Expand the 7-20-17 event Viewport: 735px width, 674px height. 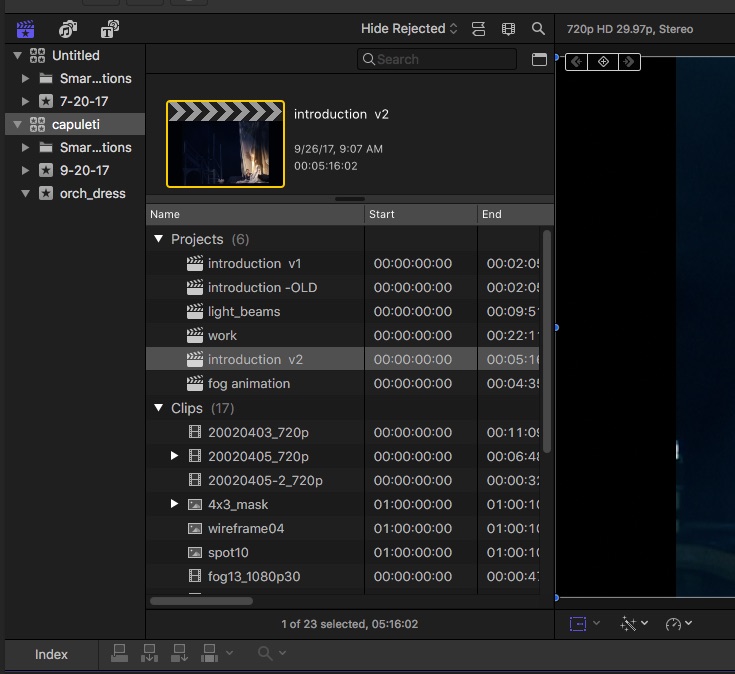25,101
